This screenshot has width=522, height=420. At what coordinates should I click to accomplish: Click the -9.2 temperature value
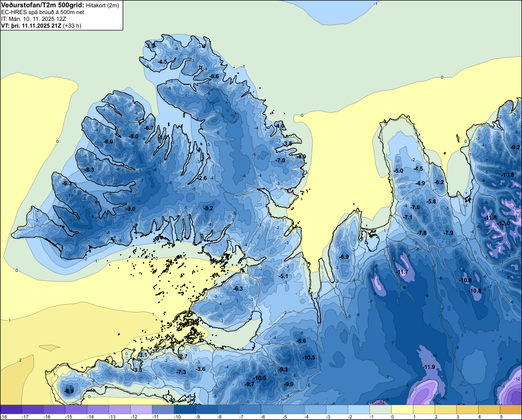(515, 147)
